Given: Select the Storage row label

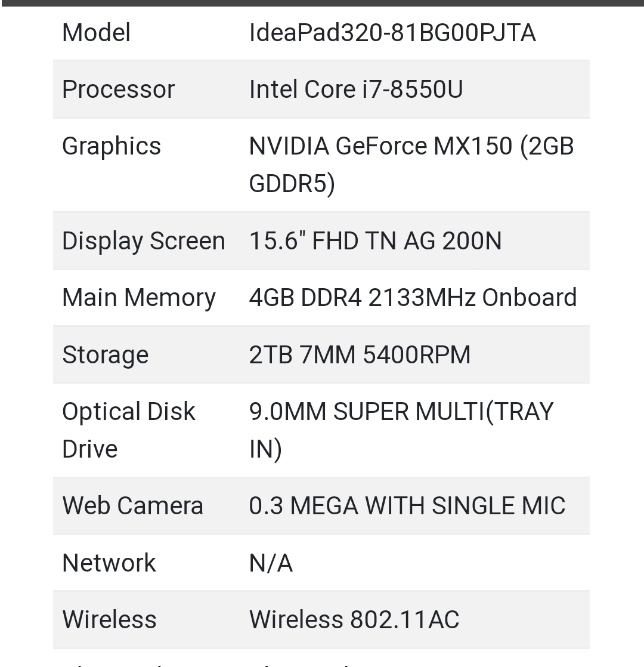Looking at the screenshot, I should (x=105, y=355).
